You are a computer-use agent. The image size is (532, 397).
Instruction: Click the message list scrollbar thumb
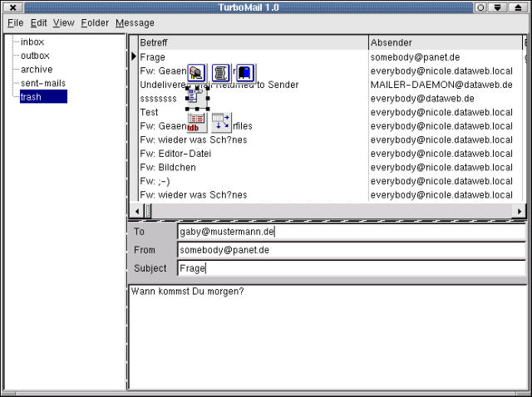click(x=148, y=212)
